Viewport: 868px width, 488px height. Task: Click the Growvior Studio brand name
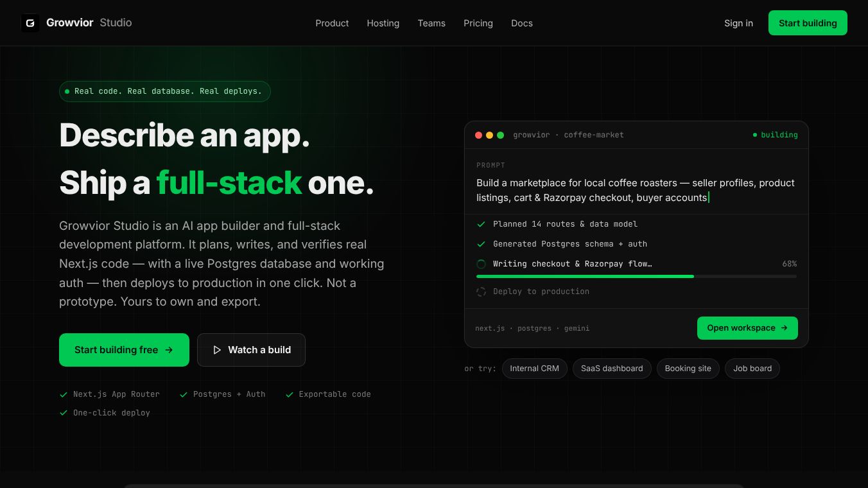point(89,23)
